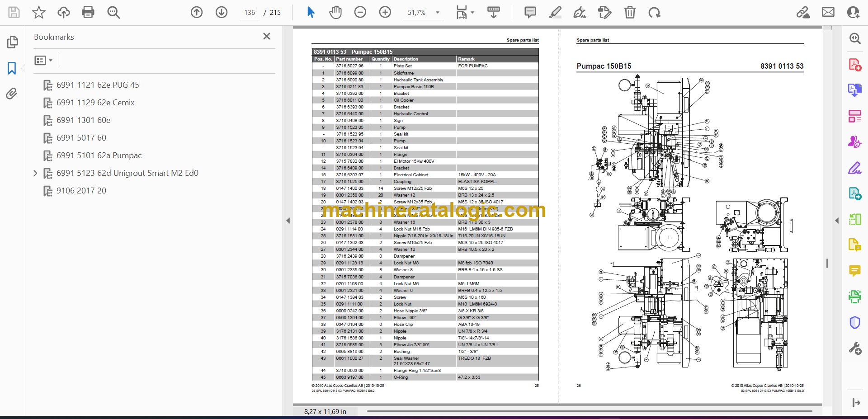This screenshot has width=868, height=419.
Task: Click the 'Pumpac 150B15' diagram title
Action: 604,66
